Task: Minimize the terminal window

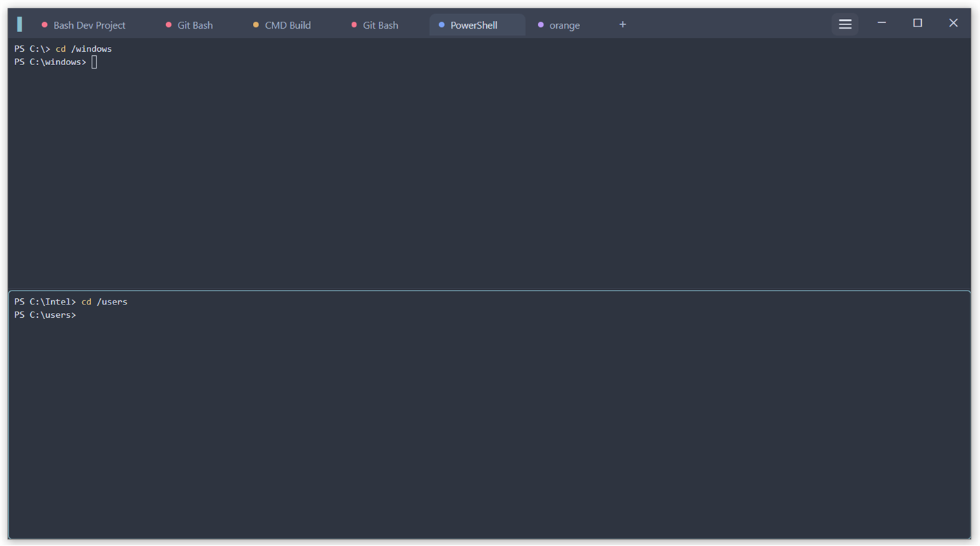Action: [882, 23]
